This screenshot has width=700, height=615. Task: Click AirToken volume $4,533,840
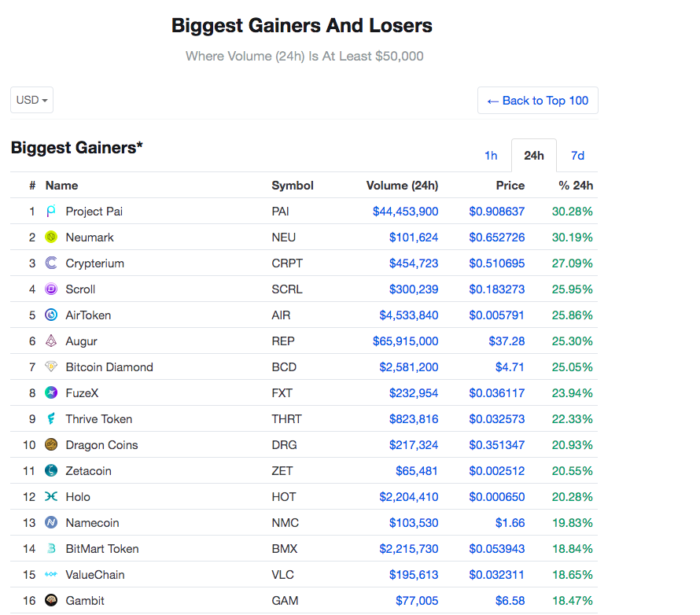tap(409, 315)
